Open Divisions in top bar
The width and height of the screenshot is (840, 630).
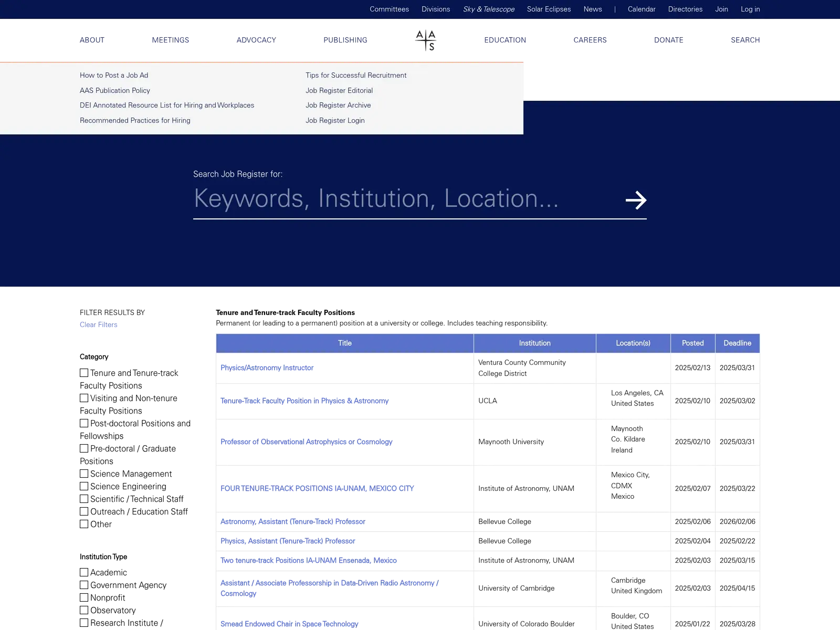(436, 9)
